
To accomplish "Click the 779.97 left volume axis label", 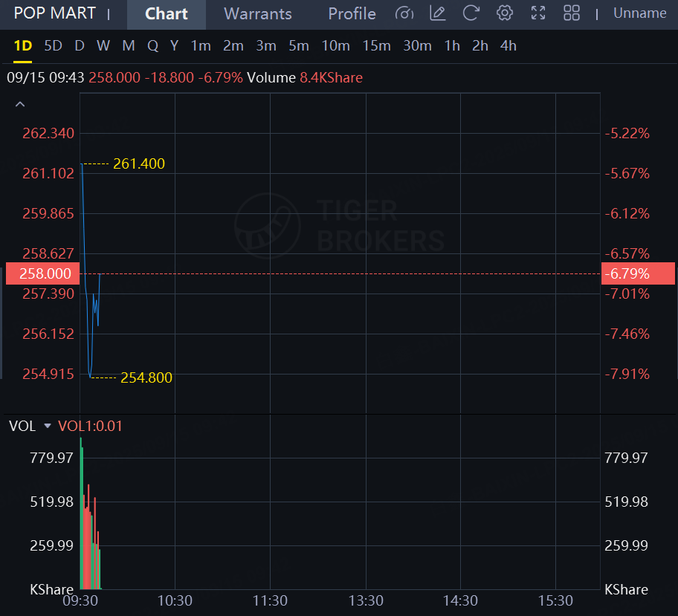I will pyautogui.click(x=51, y=458).
